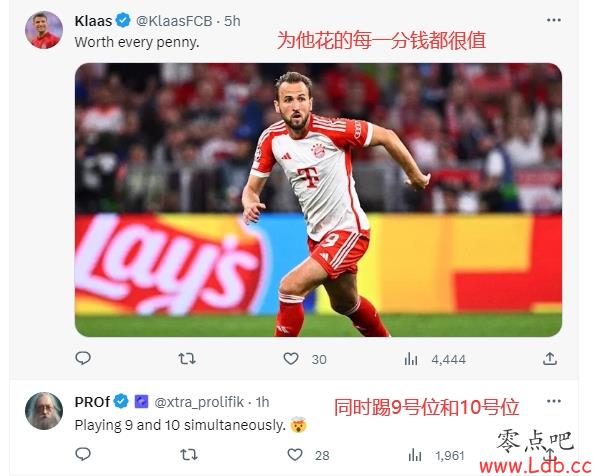Click the @xtra_prolifik handle
This screenshot has height=476, width=601.
(199, 402)
